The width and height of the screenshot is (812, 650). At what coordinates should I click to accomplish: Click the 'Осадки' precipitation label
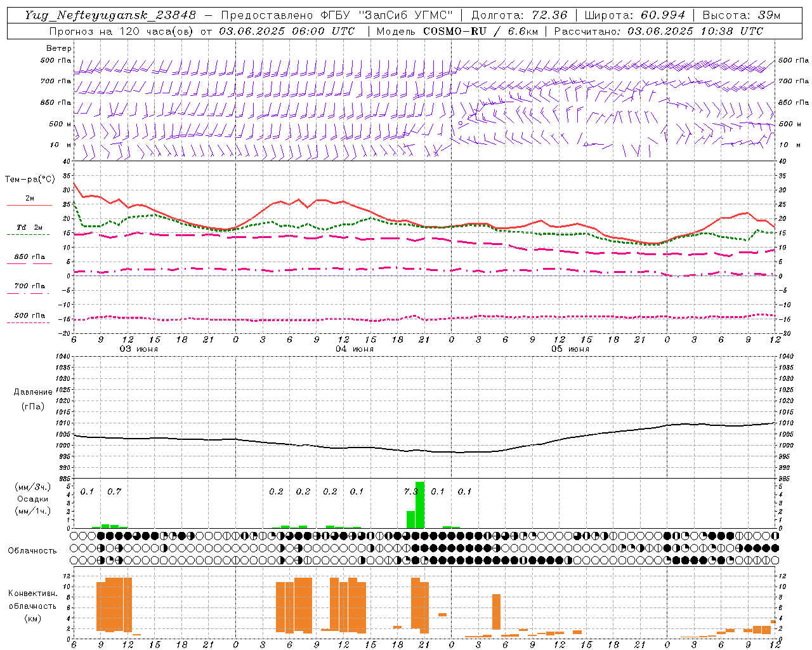(x=33, y=499)
